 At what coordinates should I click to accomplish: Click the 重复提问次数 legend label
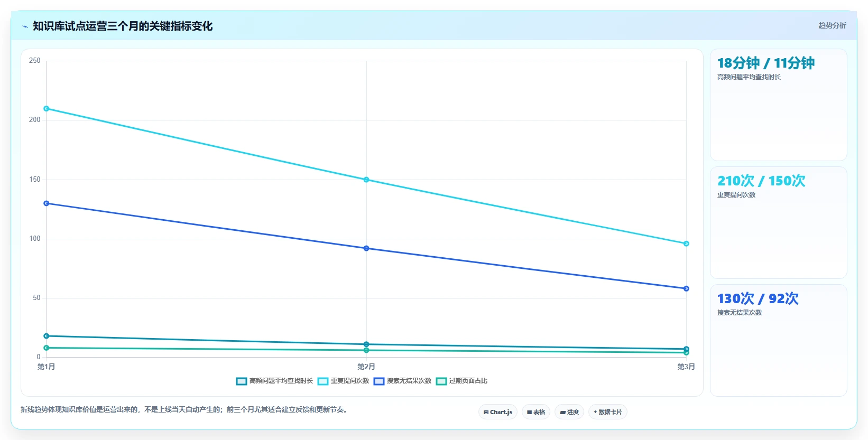tap(350, 381)
